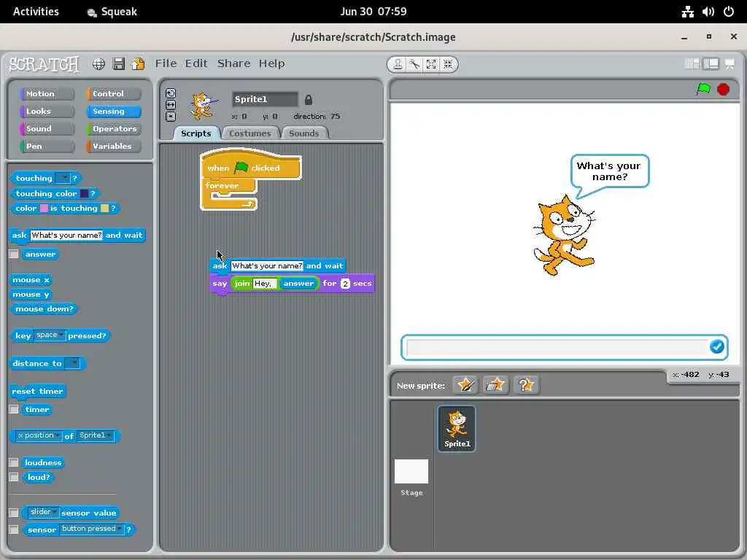The width and height of the screenshot is (747, 560).
Task: Click the Scratch logo
Action: (44, 64)
